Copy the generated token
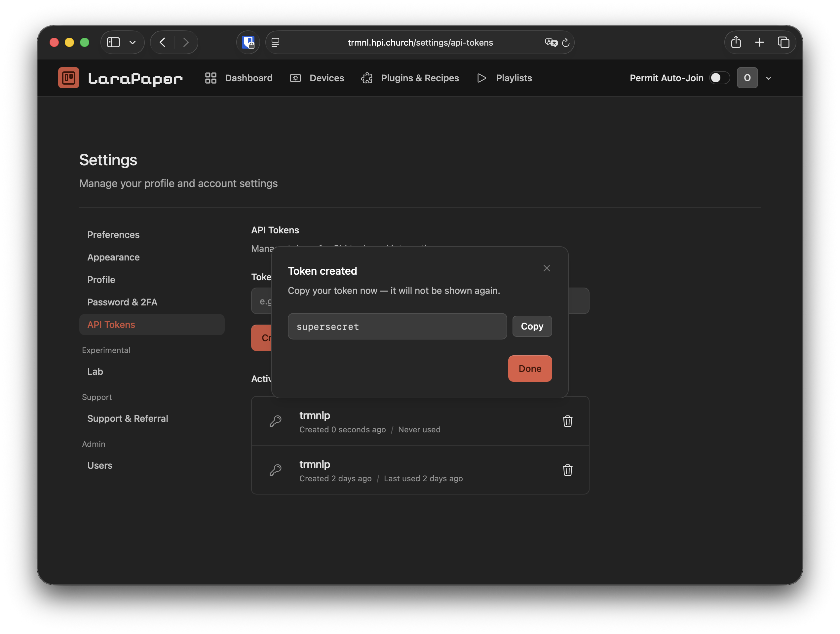The image size is (840, 634). pyautogui.click(x=532, y=326)
